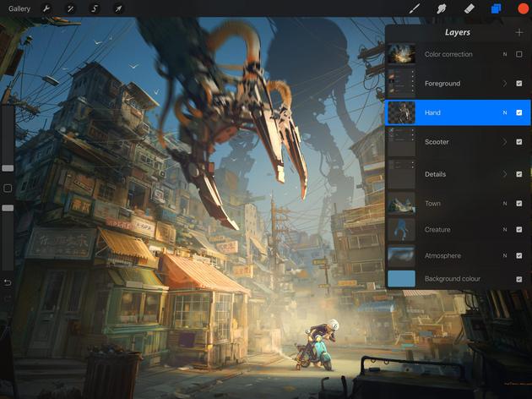Return to the Gallery
The width and height of the screenshot is (532, 399).
[19, 8]
